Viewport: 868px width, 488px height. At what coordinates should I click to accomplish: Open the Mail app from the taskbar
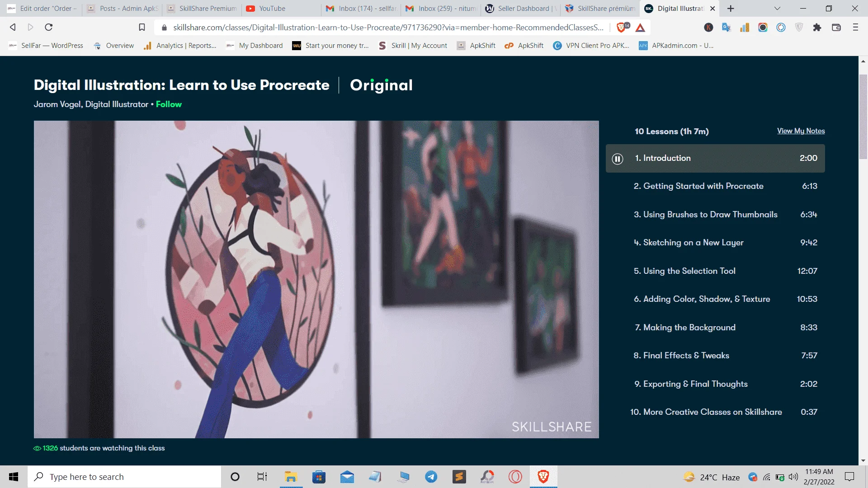click(347, 477)
